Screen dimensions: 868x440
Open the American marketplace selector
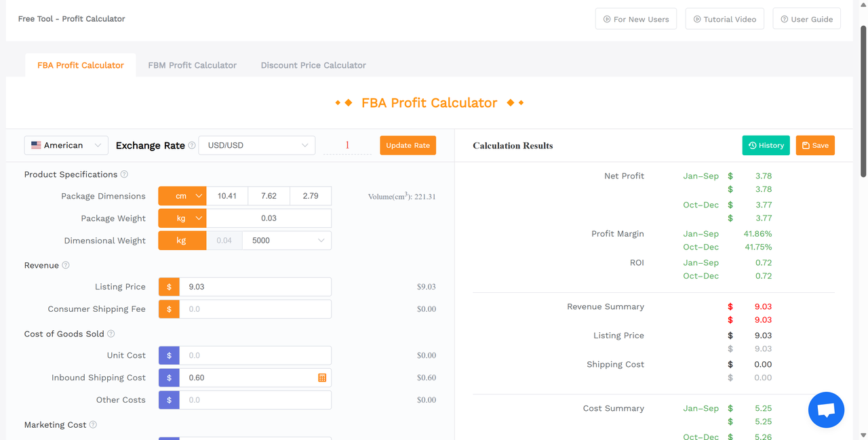coord(66,145)
